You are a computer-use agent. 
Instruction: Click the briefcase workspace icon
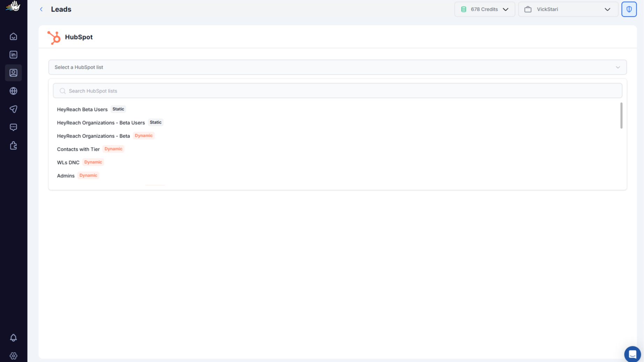[528, 9]
